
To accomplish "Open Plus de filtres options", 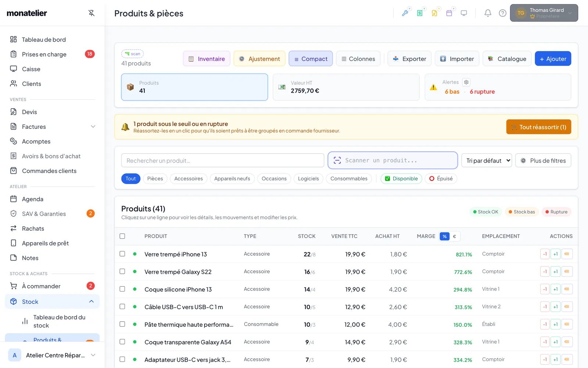I will [543, 160].
